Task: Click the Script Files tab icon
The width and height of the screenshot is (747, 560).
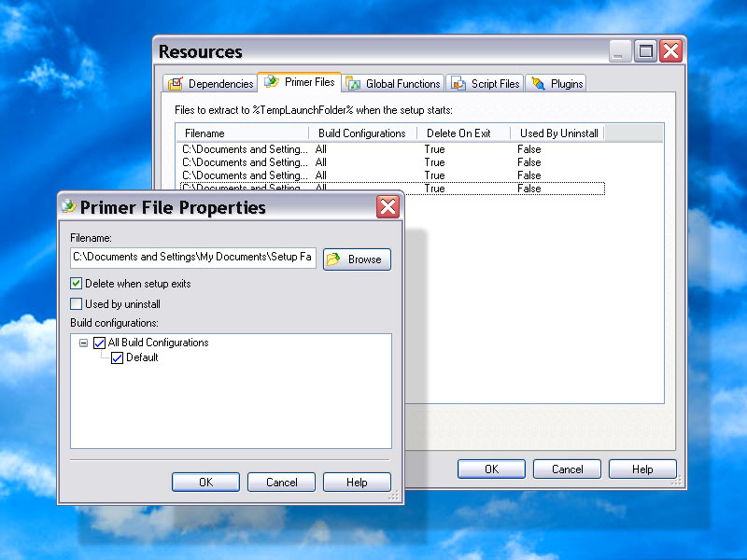Action: point(458,83)
